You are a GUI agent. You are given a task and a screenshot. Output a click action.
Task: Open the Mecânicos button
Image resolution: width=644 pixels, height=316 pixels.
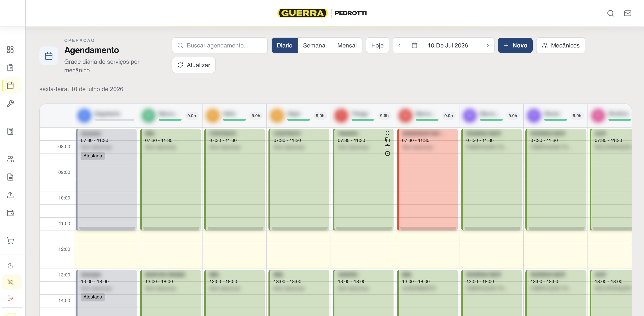pyautogui.click(x=561, y=45)
